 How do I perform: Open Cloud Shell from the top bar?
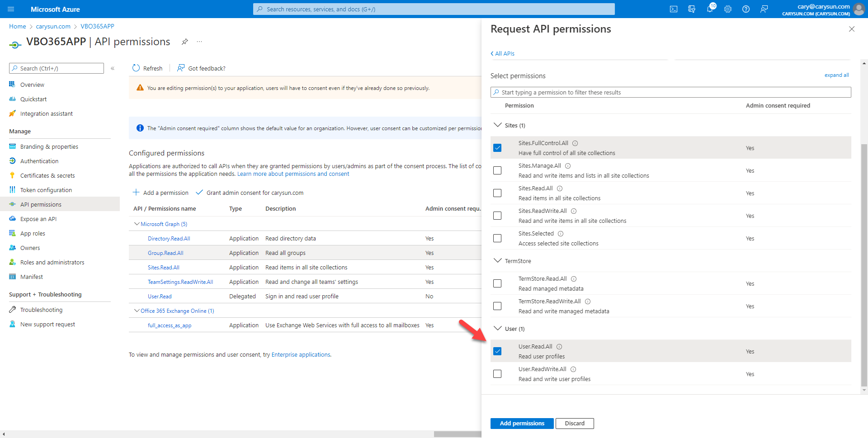pos(674,9)
